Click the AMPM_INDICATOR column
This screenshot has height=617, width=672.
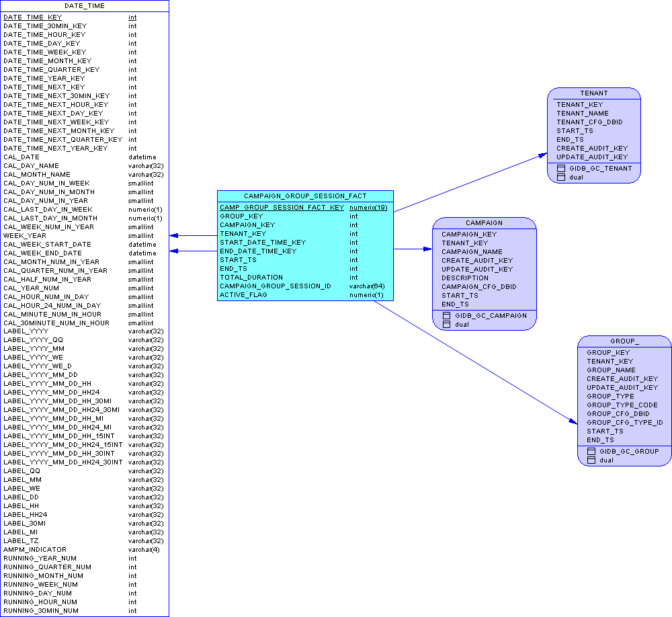pyautogui.click(x=35, y=550)
